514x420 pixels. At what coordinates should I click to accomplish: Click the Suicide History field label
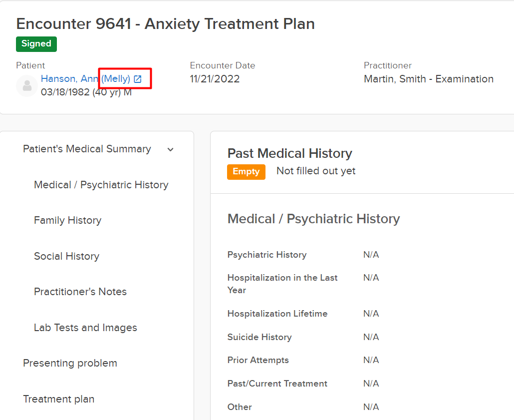tap(259, 337)
